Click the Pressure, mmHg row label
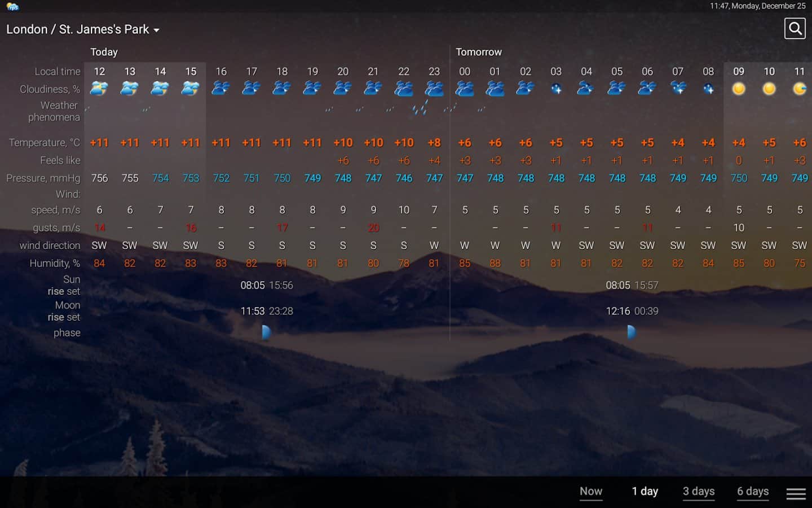The width and height of the screenshot is (812, 508). pyautogui.click(x=43, y=178)
